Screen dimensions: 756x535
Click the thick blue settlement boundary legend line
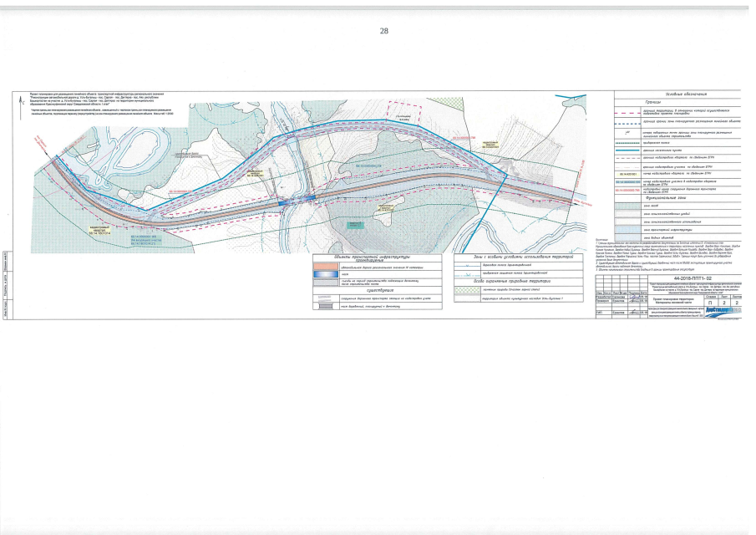pos(626,150)
